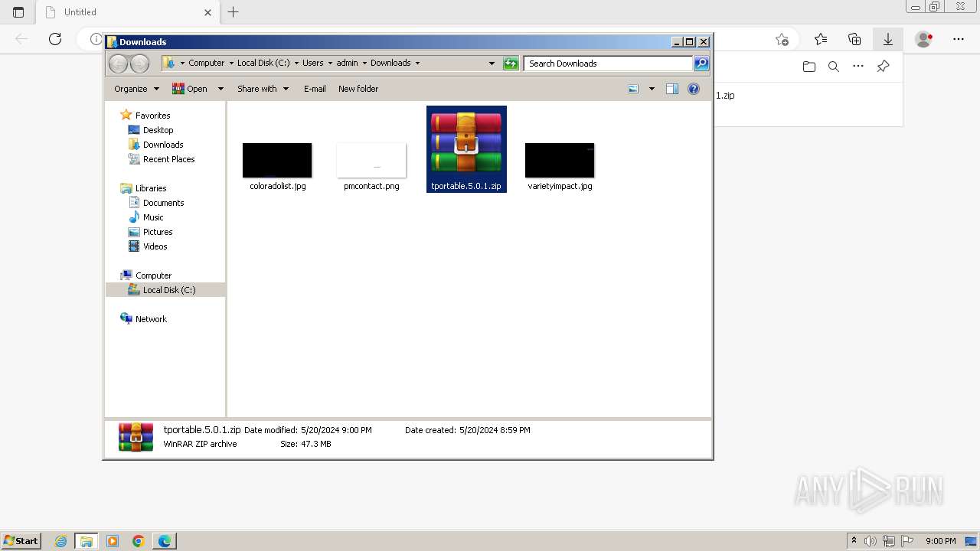Expand the view options dropdown arrow

pos(652,89)
